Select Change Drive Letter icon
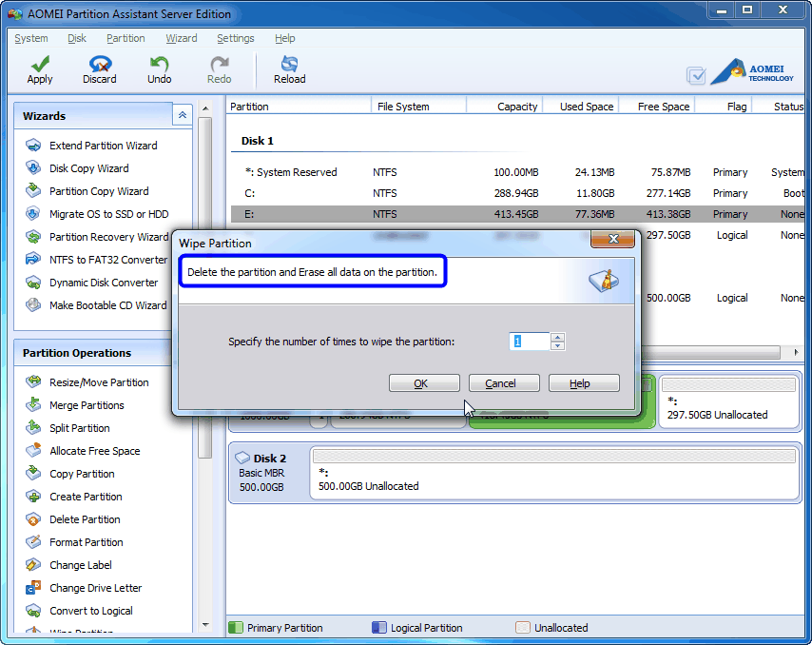812x645 pixels. point(33,588)
